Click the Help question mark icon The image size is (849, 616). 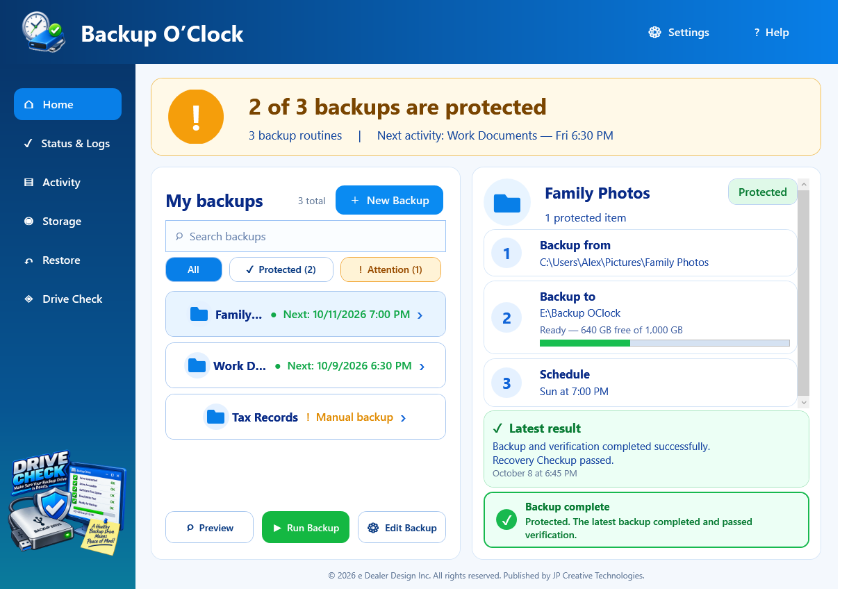pyautogui.click(x=757, y=33)
